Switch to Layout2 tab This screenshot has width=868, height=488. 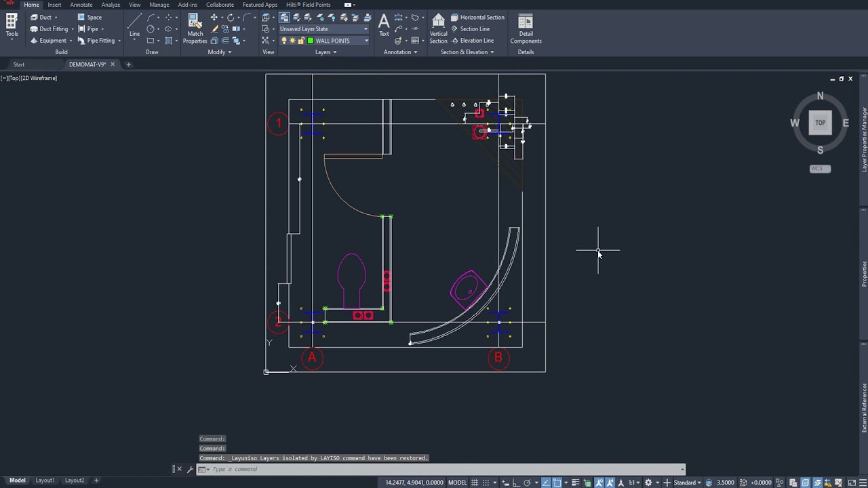[75, 481]
